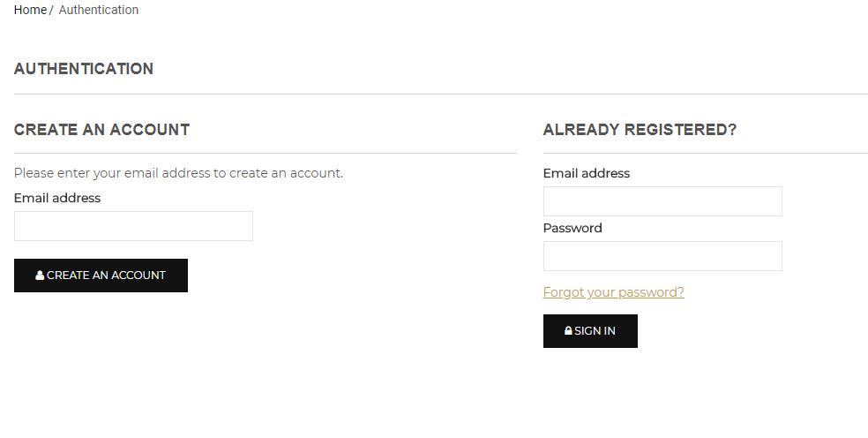The width and height of the screenshot is (868, 438).
Task: Click the Password field label
Action: [x=572, y=228]
